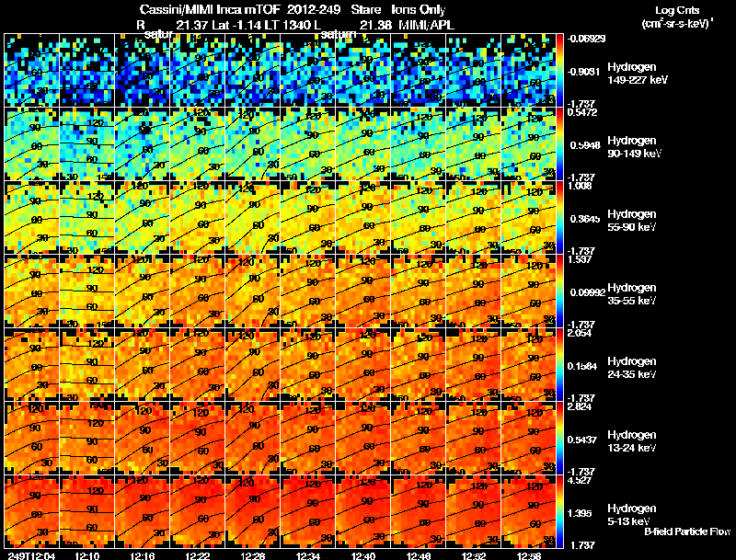The image size is (736, 560).
Task: Open the 55-90 keV panel at 12:28
Action: click(252, 218)
